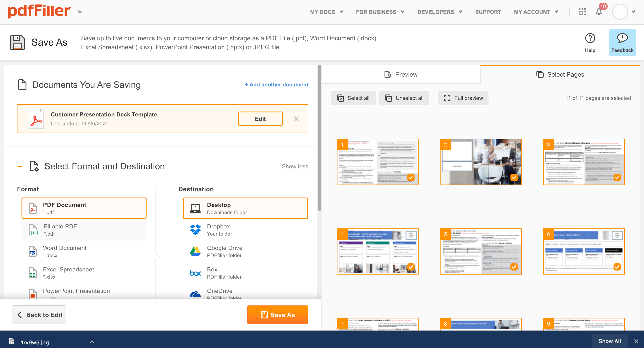Select Box as destination
The image size is (644, 348).
[x=245, y=273]
